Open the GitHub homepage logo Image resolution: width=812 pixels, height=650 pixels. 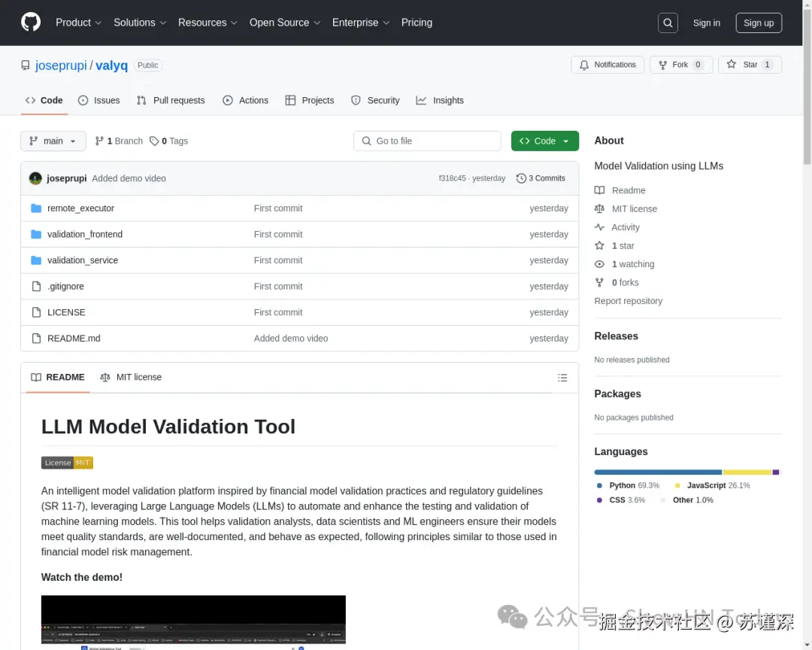coord(31,23)
